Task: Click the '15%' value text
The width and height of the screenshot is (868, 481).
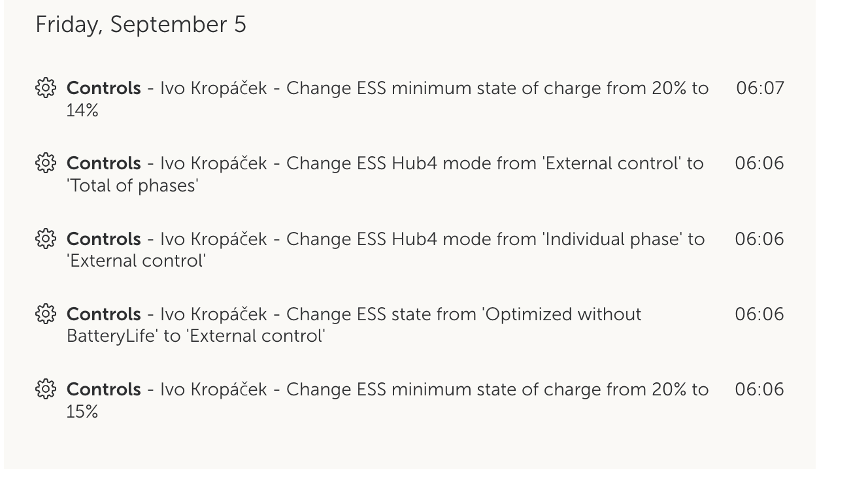Action: 82,412
